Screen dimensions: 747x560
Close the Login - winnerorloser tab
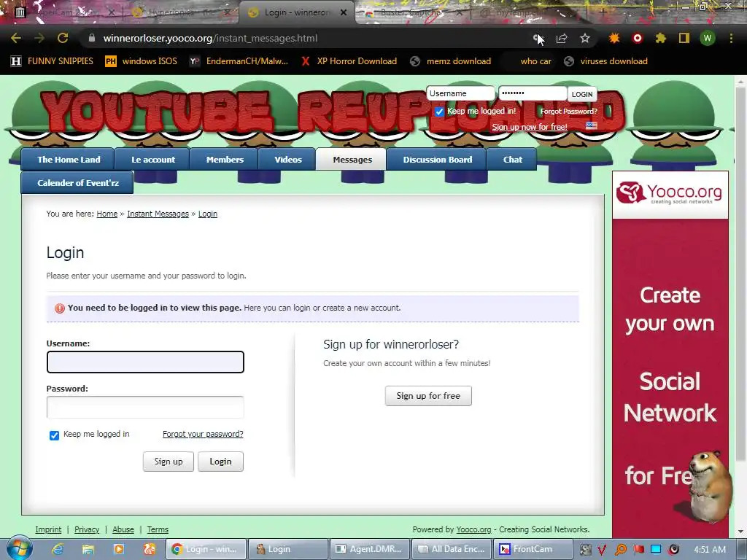point(344,12)
